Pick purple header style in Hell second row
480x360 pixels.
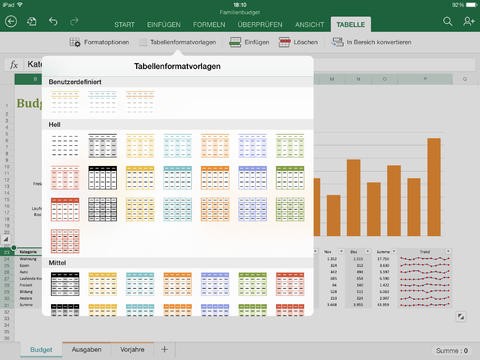click(253, 178)
